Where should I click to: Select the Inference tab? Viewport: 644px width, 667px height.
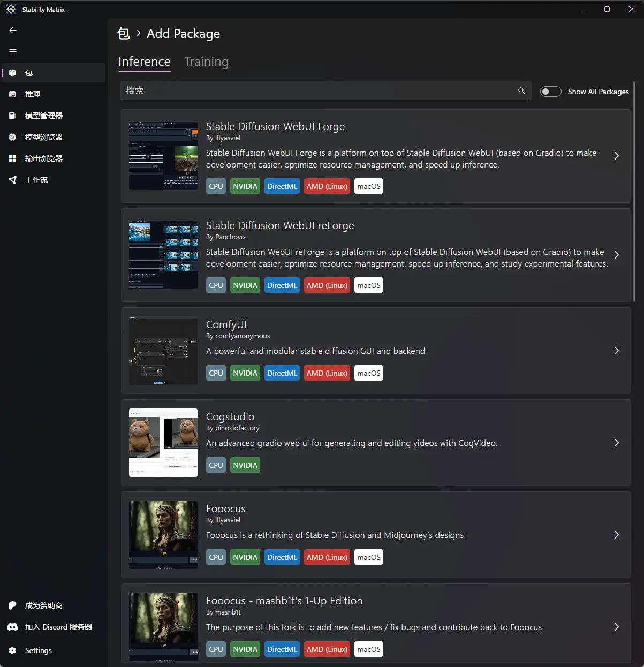point(145,62)
